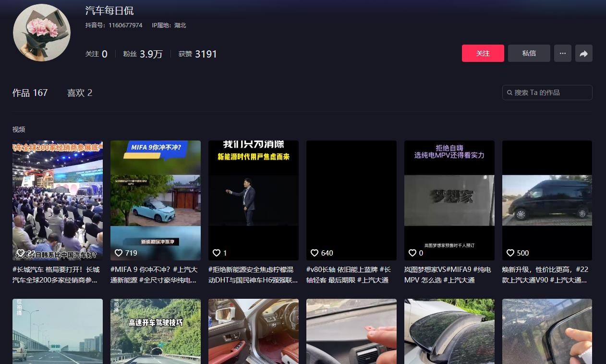Focus the 搜索 Ta 的作品 search field
The width and height of the screenshot is (606, 364).
tap(547, 93)
